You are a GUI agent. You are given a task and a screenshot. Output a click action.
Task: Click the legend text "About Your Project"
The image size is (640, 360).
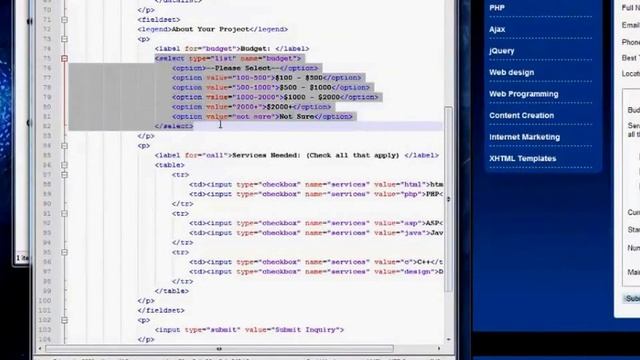tap(210, 29)
